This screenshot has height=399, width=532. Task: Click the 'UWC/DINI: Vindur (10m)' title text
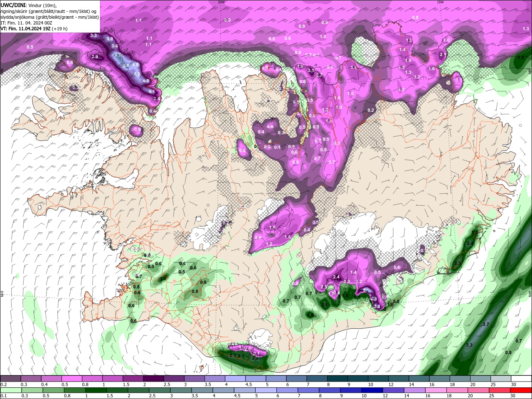(x=29, y=5)
